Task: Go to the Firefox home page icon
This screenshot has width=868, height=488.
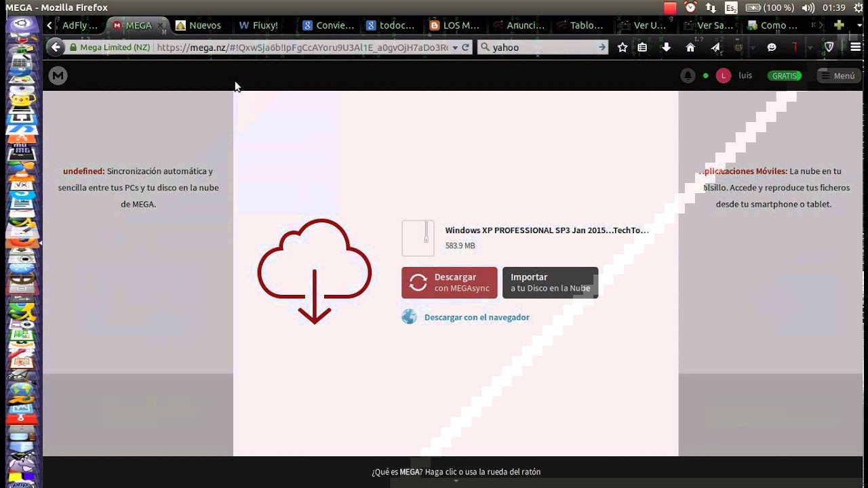Action: pyautogui.click(x=690, y=47)
